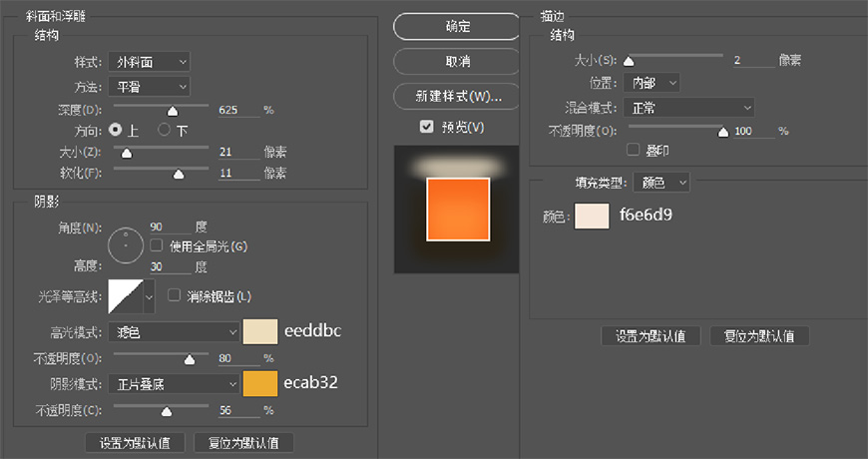Open the 高光模式 dropdown showing 滤色
Image resolution: width=868 pixels, height=459 pixels.
click(174, 332)
